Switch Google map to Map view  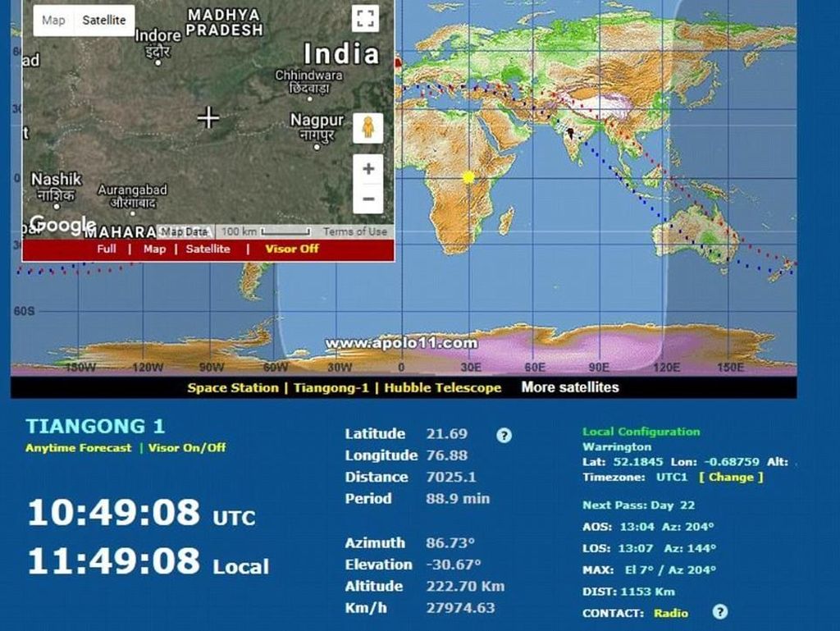click(53, 21)
